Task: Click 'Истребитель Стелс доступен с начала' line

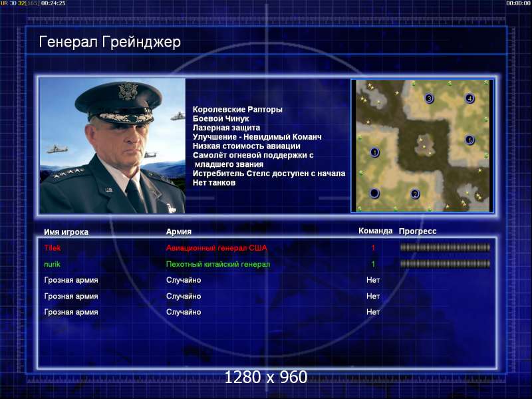Action: click(269, 174)
